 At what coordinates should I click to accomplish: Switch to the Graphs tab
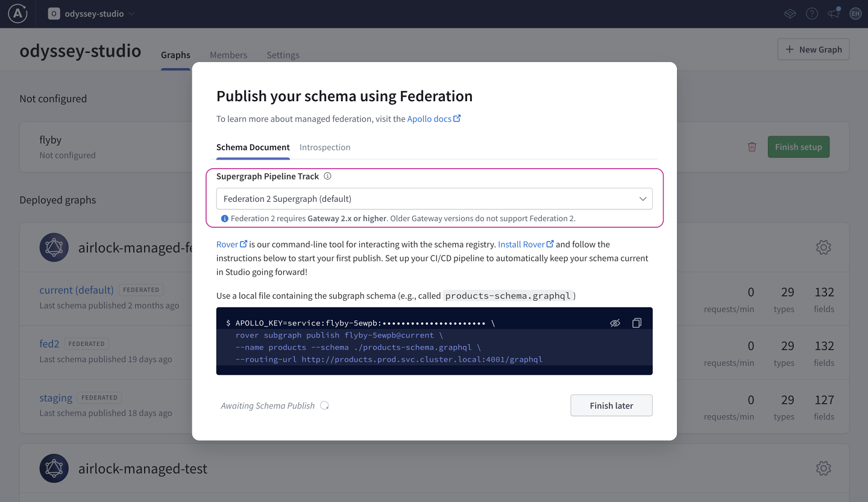(x=175, y=55)
